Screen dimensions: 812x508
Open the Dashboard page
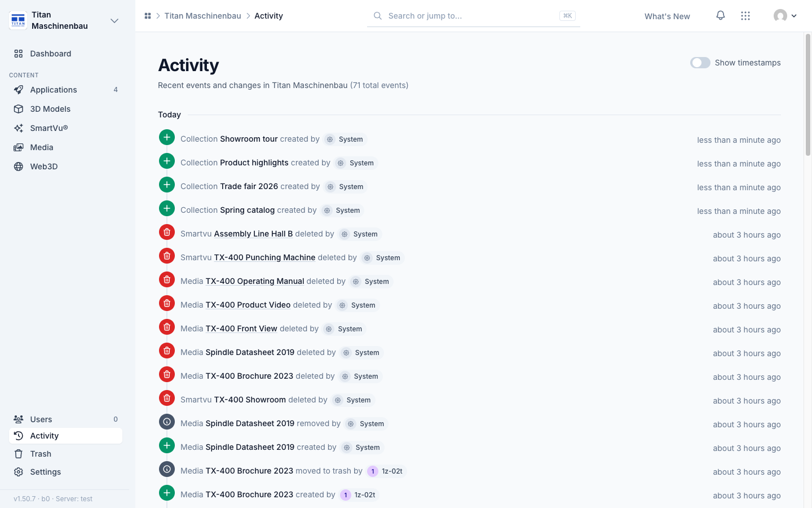(x=65, y=54)
